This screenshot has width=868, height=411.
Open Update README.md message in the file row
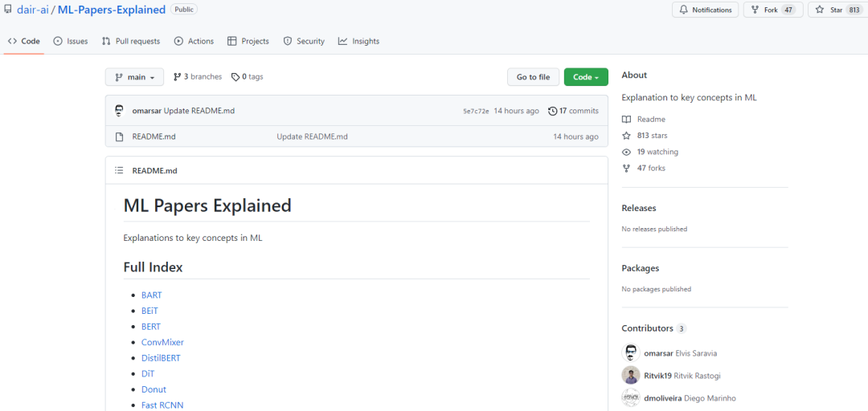[312, 136]
